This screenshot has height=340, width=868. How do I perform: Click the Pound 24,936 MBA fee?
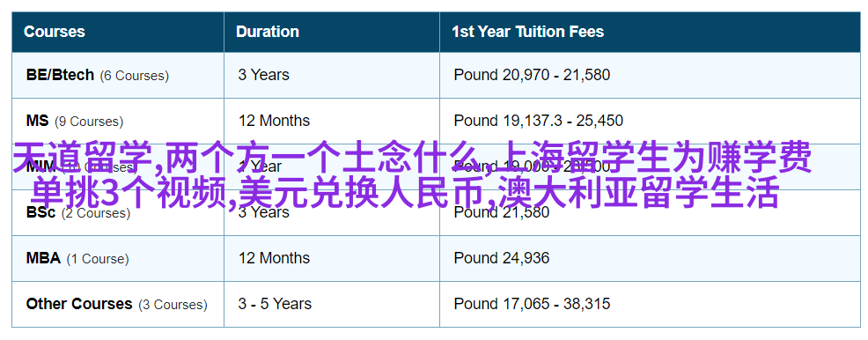point(502,258)
